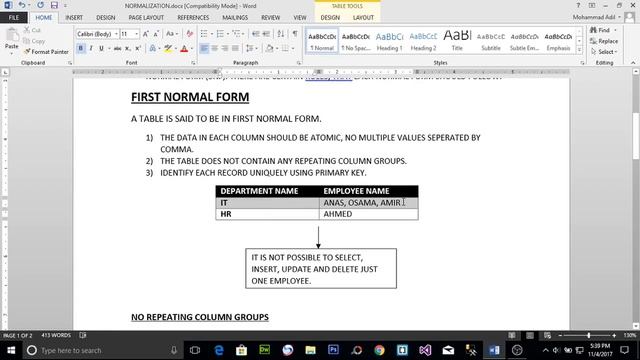Open Photoshop from taskbar

[x=333, y=350]
